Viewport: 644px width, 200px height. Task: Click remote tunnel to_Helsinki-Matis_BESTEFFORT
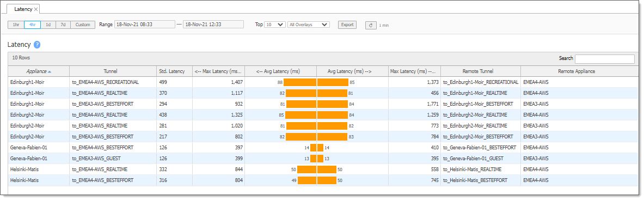coord(475,180)
